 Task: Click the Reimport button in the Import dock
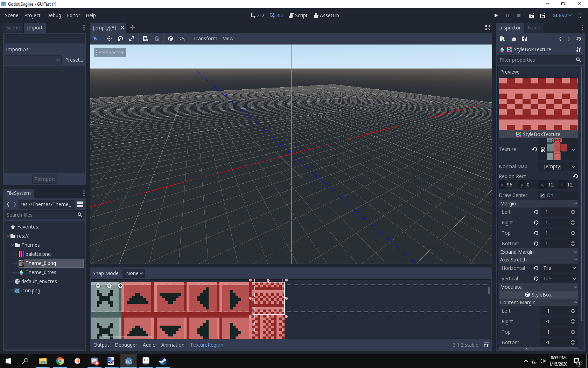[x=44, y=179]
